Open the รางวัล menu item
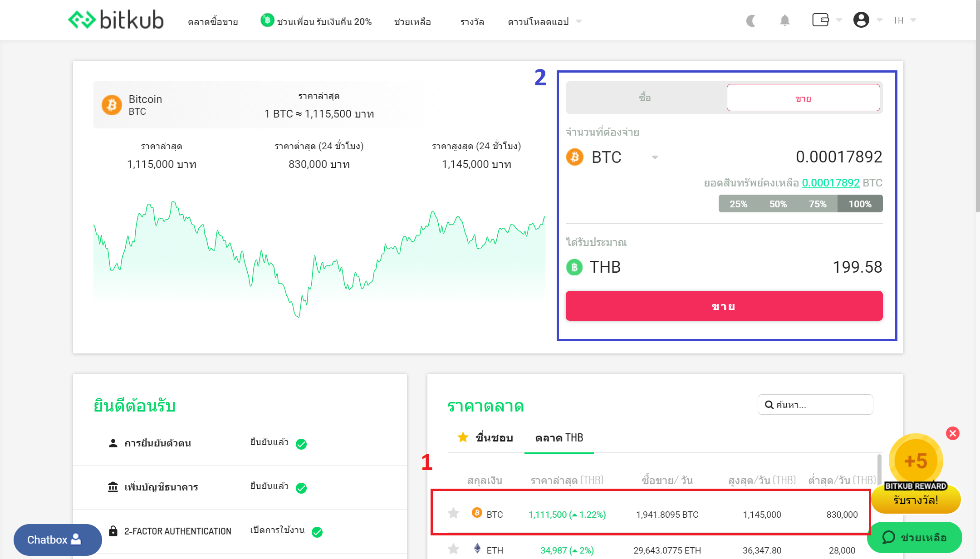Viewport: 980px width, 559px height. (x=472, y=21)
